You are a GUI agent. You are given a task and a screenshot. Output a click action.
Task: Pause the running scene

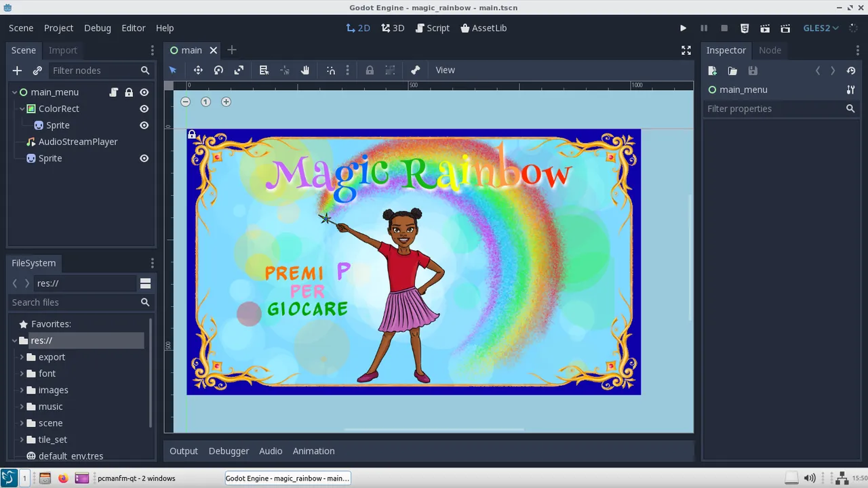point(704,28)
